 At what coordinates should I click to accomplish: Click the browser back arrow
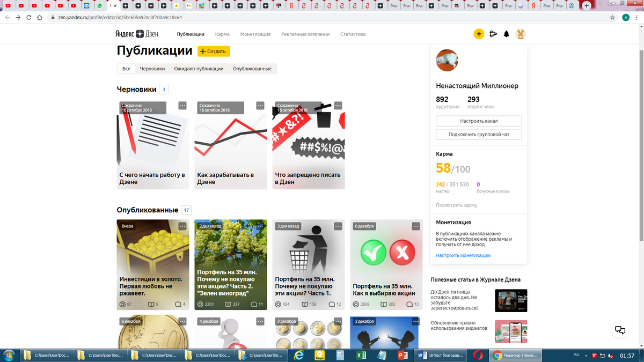click(6, 17)
